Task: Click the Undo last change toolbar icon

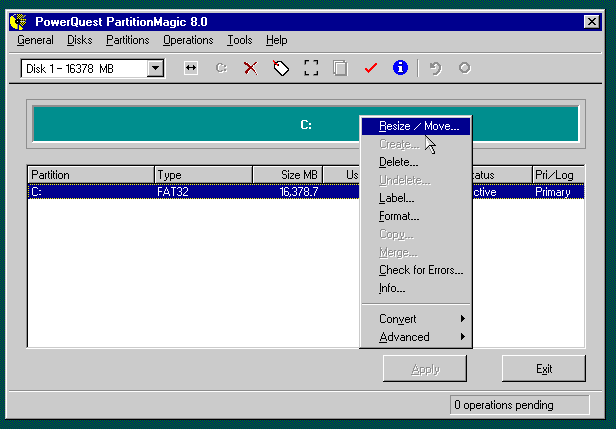Action: pyautogui.click(x=434, y=68)
